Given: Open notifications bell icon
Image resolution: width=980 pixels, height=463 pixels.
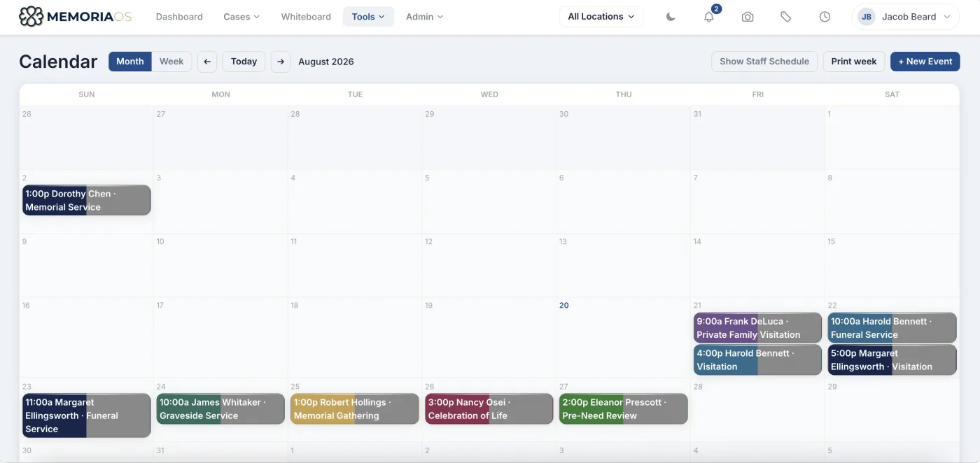Looking at the screenshot, I should [709, 17].
